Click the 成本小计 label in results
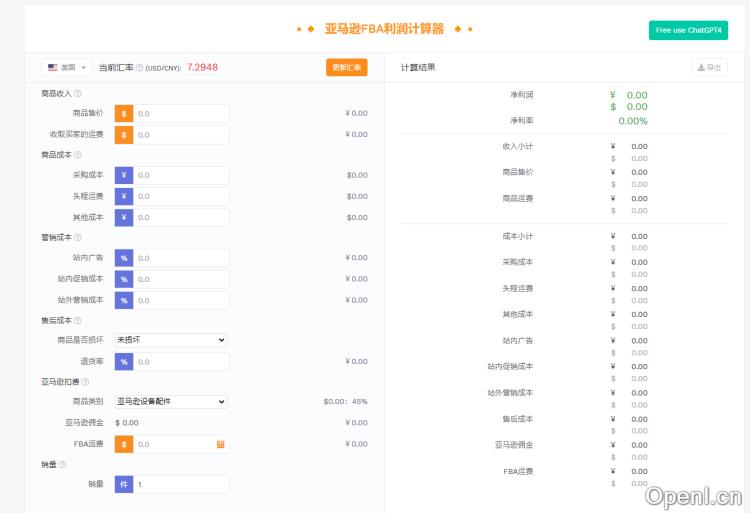The image size is (750, 513). tap(518, 236)
